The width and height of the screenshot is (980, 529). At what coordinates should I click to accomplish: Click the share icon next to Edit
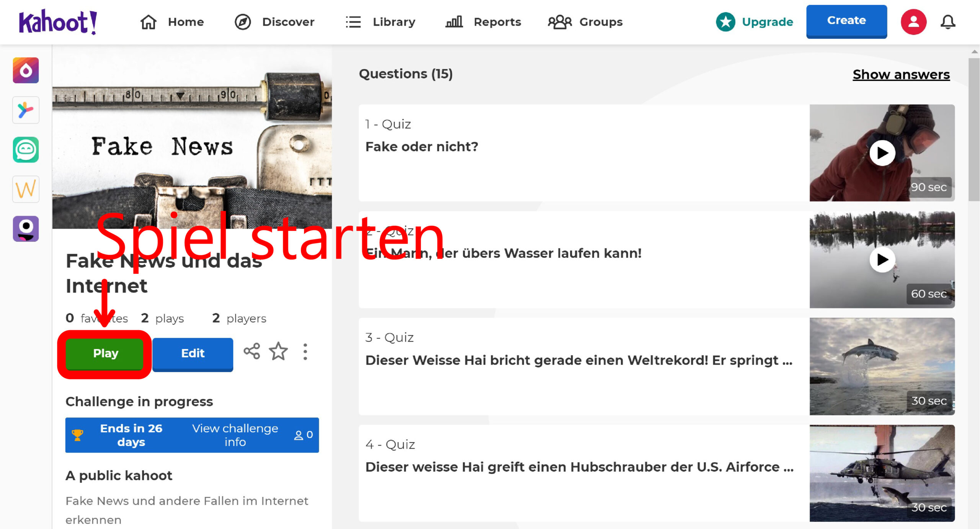(x=252, y=351)
